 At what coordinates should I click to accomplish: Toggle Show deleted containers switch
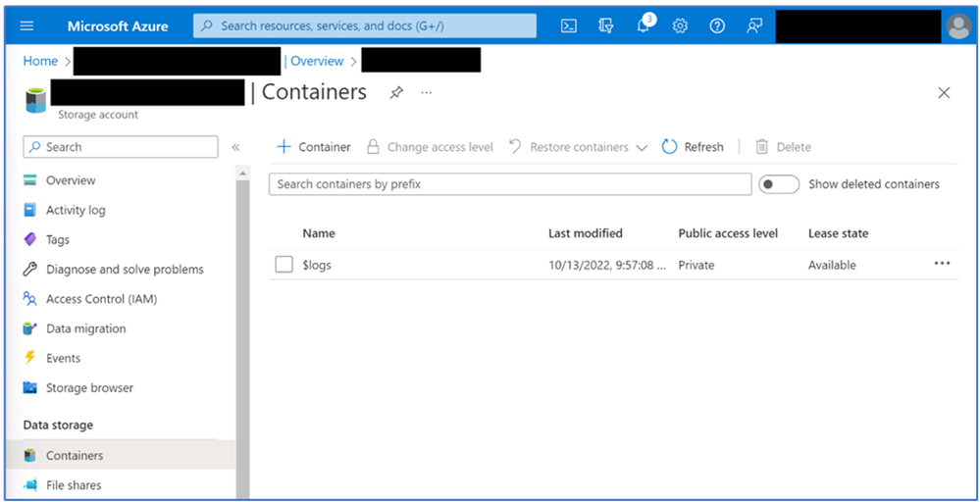[x=779, y=184]
